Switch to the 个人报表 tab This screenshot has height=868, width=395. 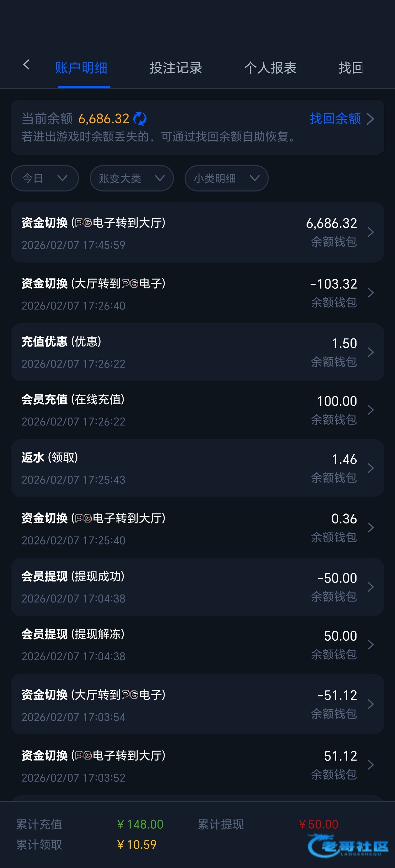(x=270, y=68)
